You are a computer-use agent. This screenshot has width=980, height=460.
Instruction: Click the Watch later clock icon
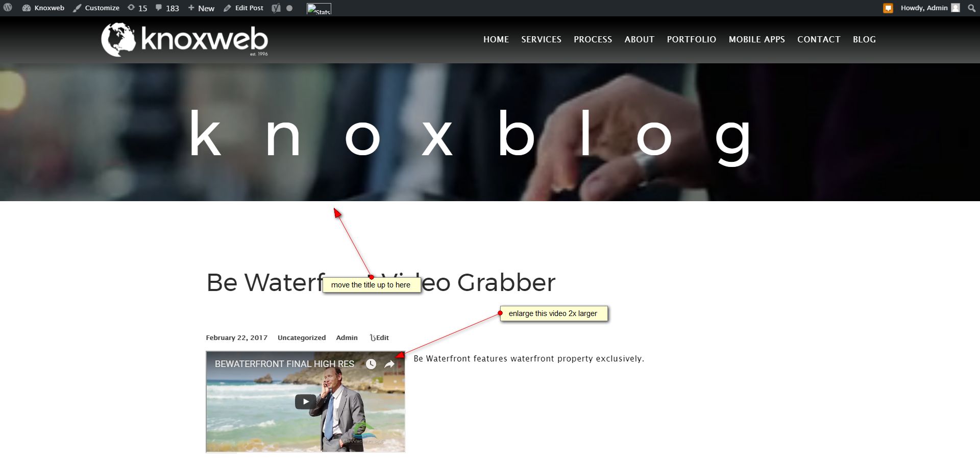pos(371,364)
